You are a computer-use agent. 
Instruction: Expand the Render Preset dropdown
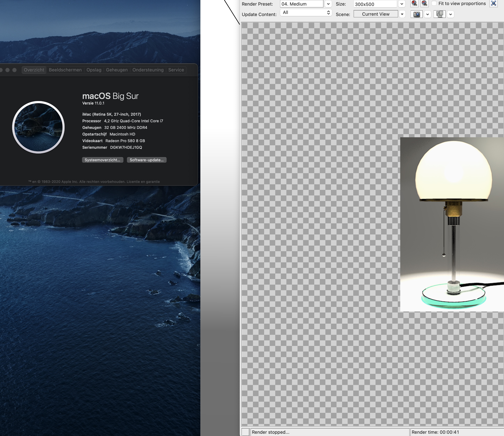pyautogui.click(x=329, y=4)
